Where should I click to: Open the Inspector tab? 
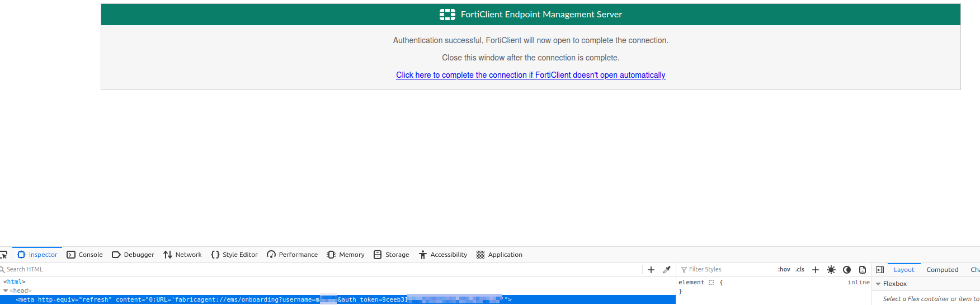click(x=37, y=255)
